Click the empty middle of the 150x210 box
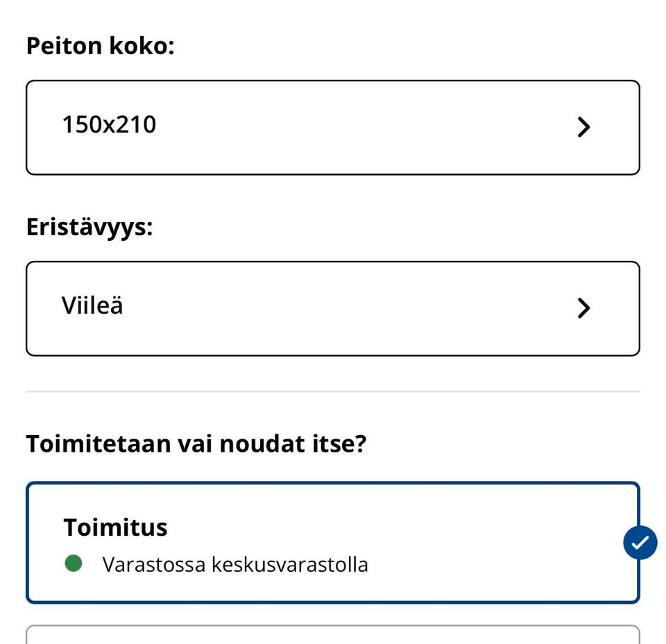 pyautogui.click(x=361, y=128)
